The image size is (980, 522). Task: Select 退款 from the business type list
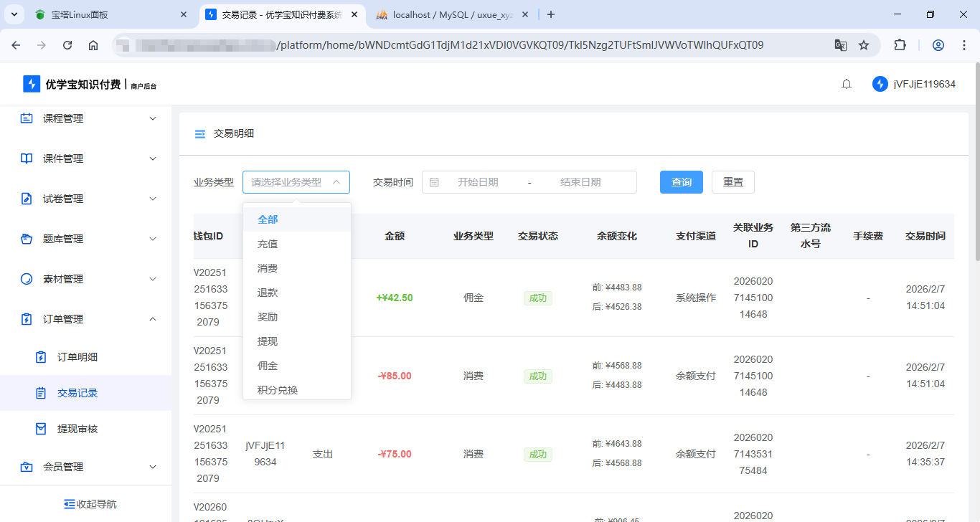coord(268,292)
